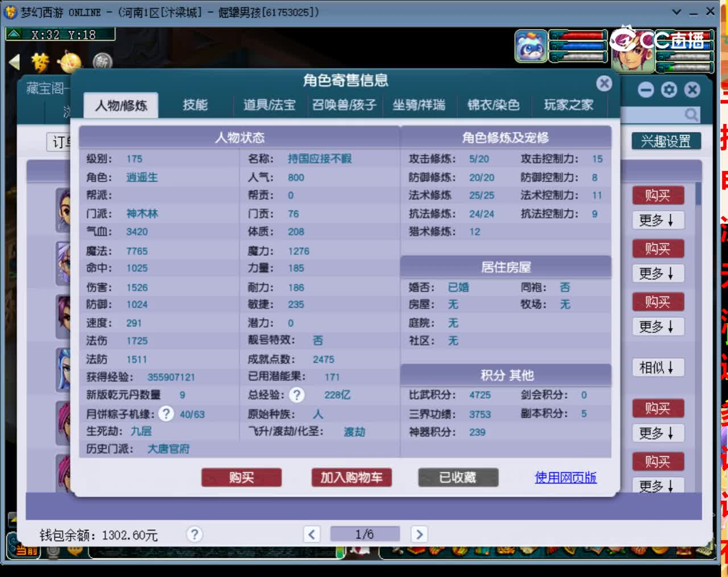Select the 人物/修炼 tab

click(x=121, y=105)
